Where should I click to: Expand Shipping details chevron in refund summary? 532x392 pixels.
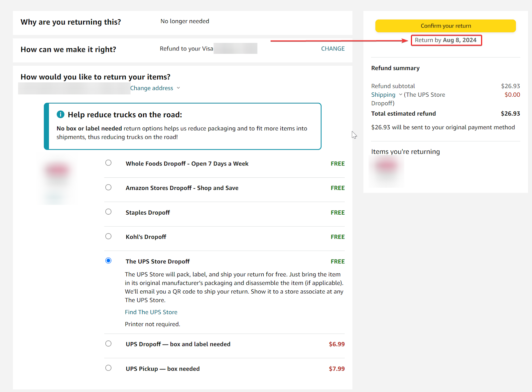coord(401,95)
